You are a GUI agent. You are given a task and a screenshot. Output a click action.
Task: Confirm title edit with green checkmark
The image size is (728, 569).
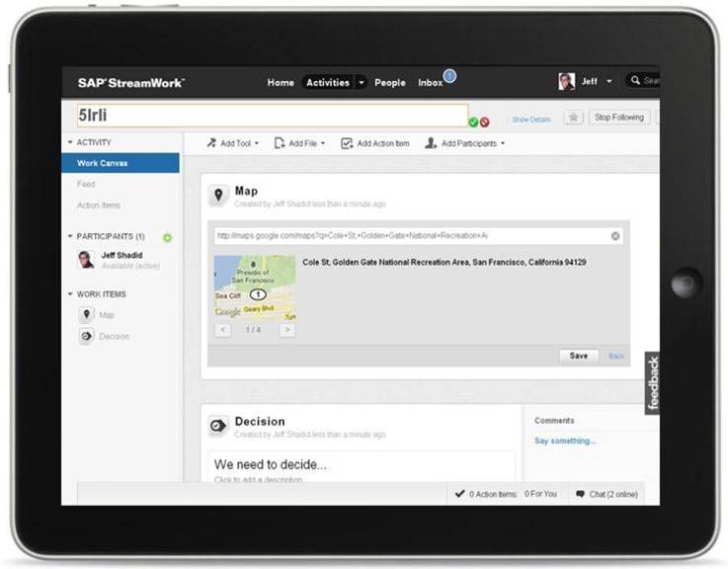(x=473, y=122)
